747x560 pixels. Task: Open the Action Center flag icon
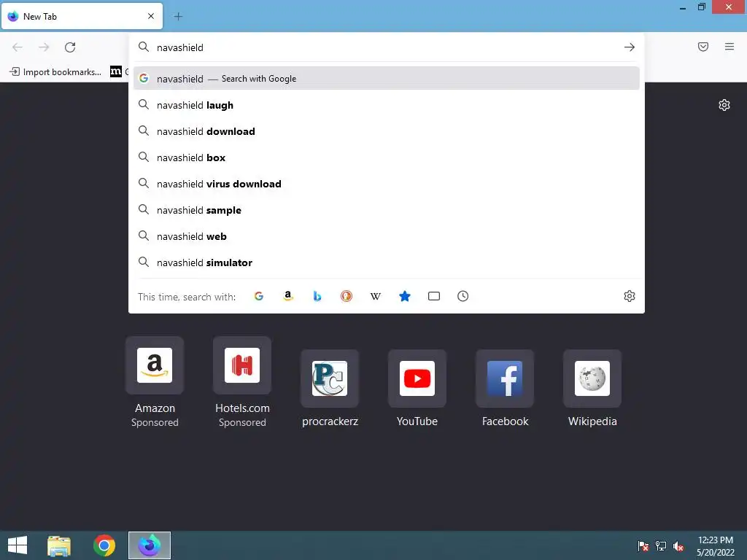[x=643, y=546]
